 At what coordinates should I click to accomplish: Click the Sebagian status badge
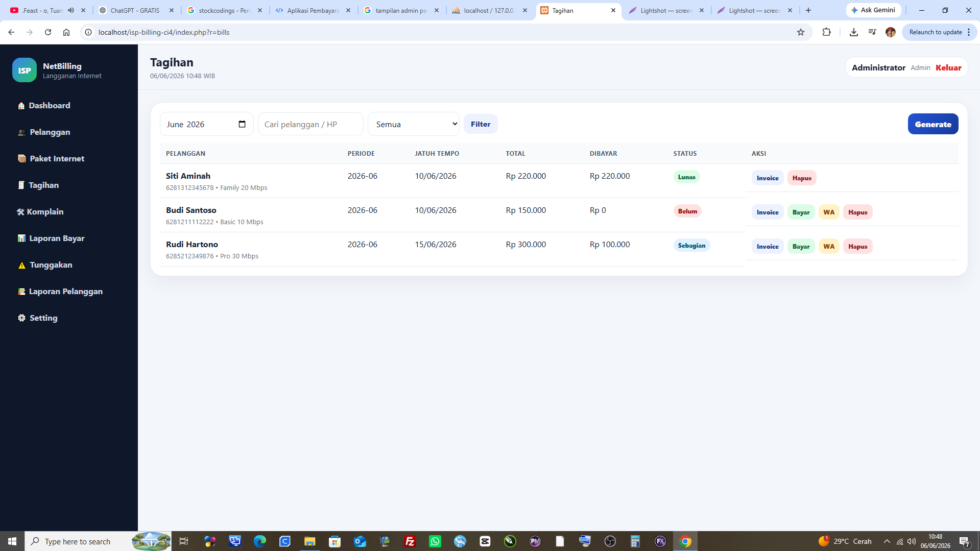coord(691,245)
